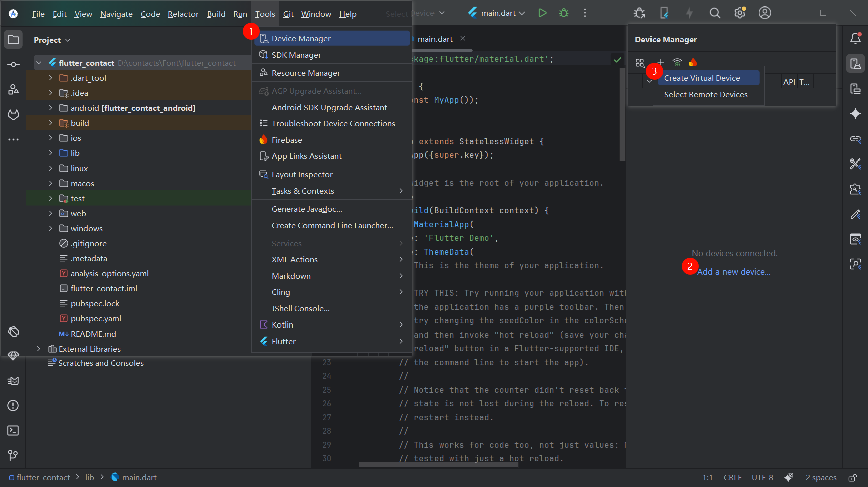
Task: Toggle the read-only lock icon in status bar
Action: click(852, 478)
